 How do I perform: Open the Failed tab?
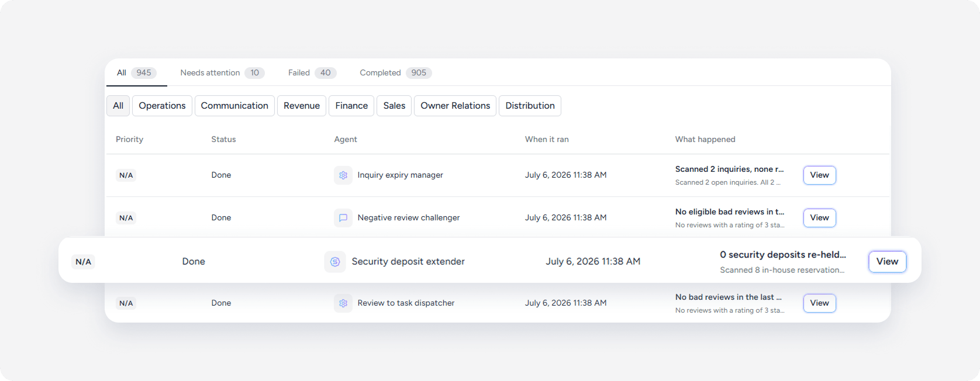312,73
